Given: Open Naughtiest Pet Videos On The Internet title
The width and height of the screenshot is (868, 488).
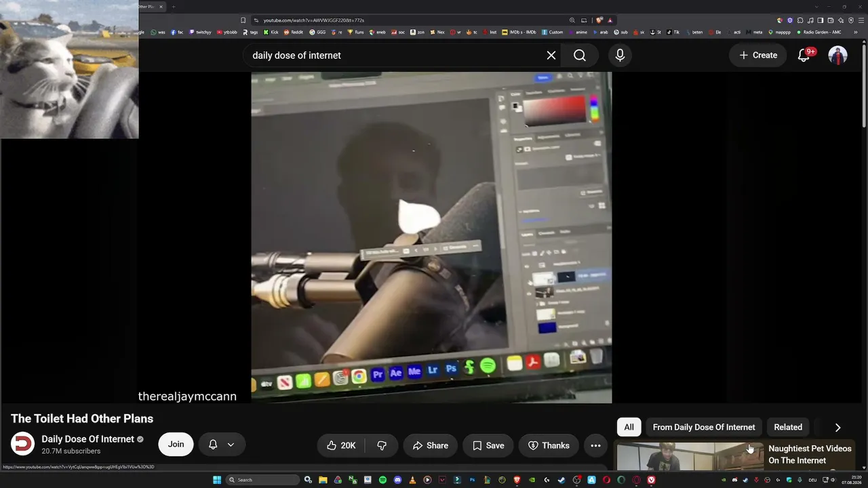Looking at the screenshot, I should point(810,455).
